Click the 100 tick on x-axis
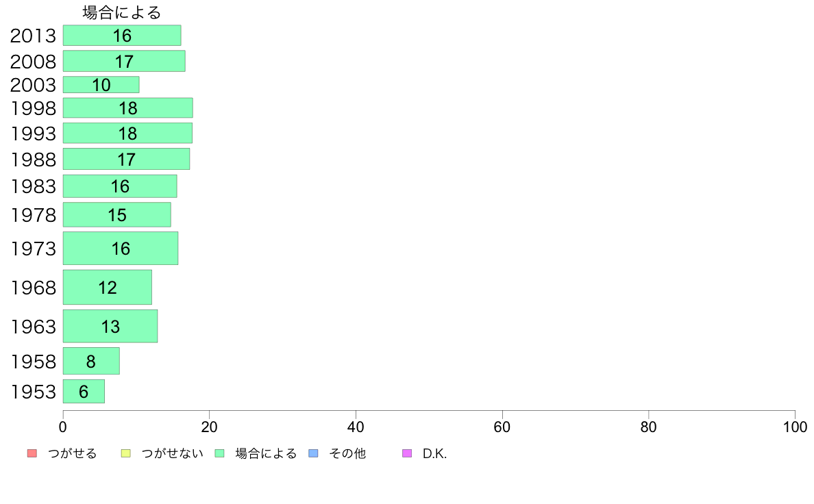The height and width of the screenshot is (504, 814). (795, 427)
